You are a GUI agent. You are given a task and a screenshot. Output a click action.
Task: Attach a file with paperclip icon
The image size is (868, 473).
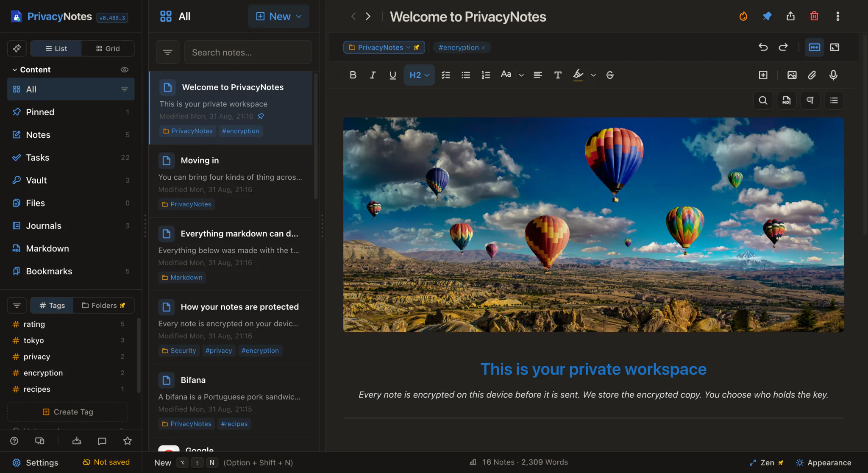[x=812, y=75]
